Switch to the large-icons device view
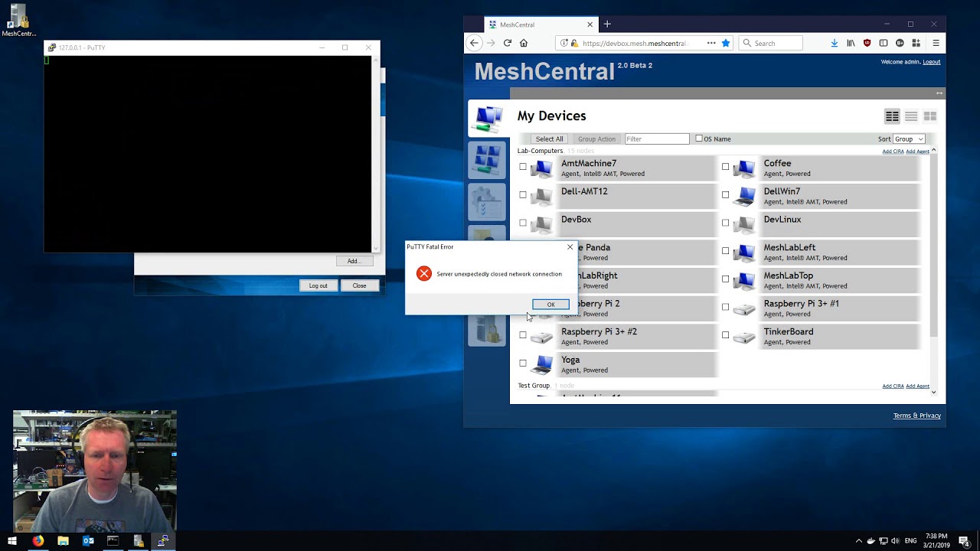Image resolution: width=980 pixels, height=551 pixels. [x=929, y=116]
